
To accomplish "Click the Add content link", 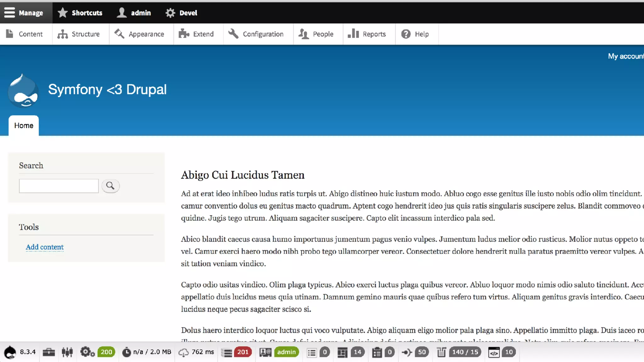I will click(45, 247).
